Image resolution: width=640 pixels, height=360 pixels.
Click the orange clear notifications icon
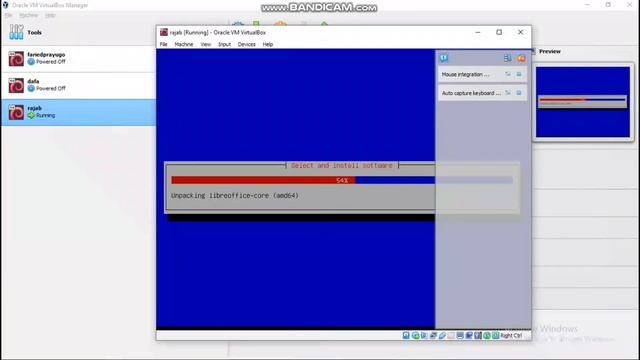521,58
